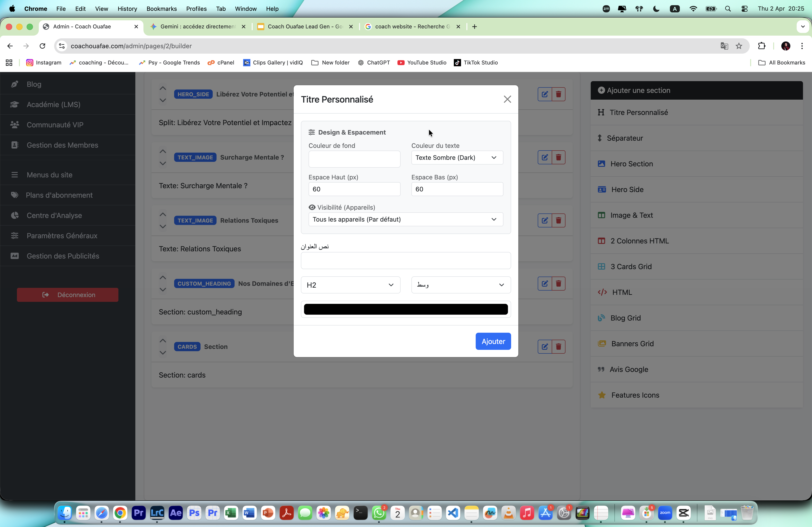812x527 pixels.
Task: Open the H2 heading level dropdown
Action: [350, 285]
